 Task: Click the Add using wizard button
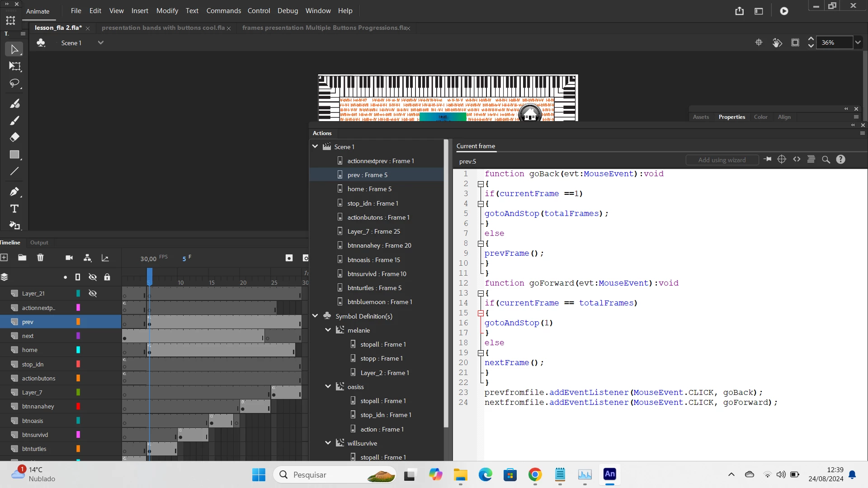click(722, 160)
